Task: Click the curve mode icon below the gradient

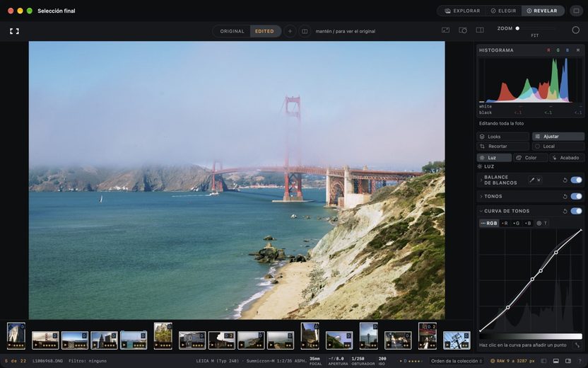Action: click(577, 345)
